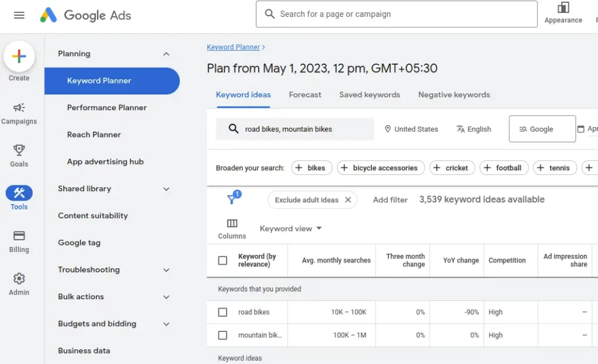The image size is (598, 364).
Task: Open Campaigns from the sidebar
Action: click(x=19, y=114)
